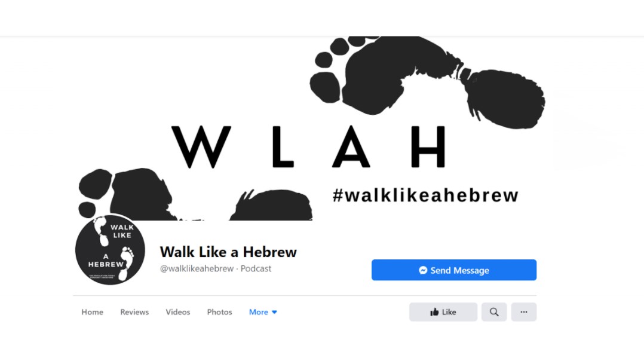Viewport: 644px width, 361px height.
Task: Click the Walk Like a Hebrew page title
Action: click(228, 252)
